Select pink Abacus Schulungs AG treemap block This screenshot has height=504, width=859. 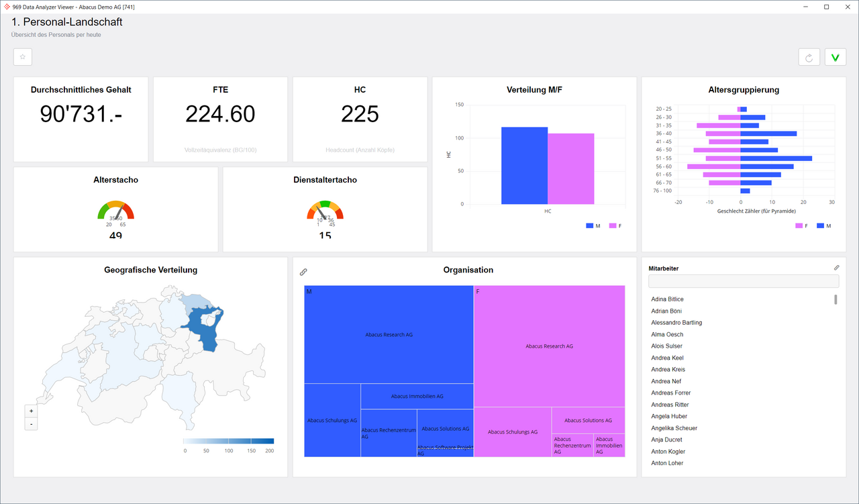(x=512, y=432)
